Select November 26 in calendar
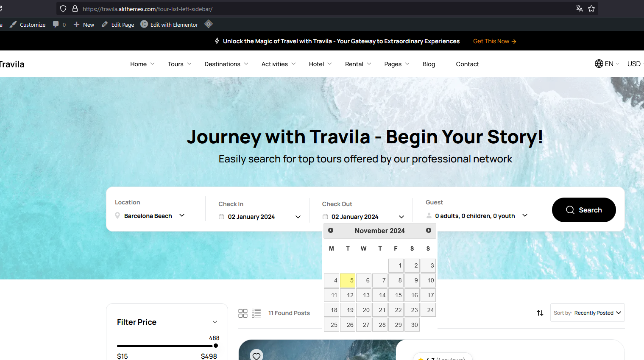This screenshot has width=644, height=360. click(x=348, y=325)
